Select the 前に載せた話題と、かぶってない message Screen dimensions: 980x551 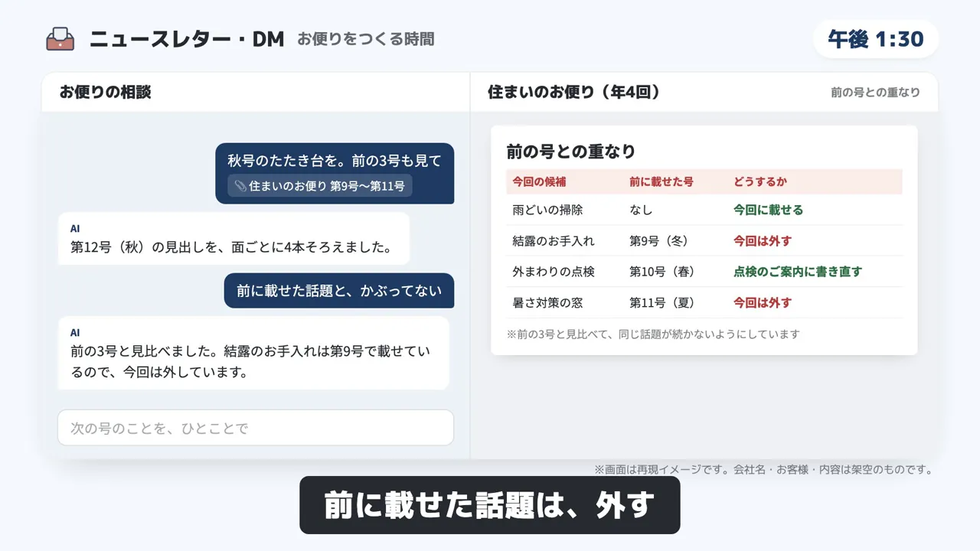[339, 291]
